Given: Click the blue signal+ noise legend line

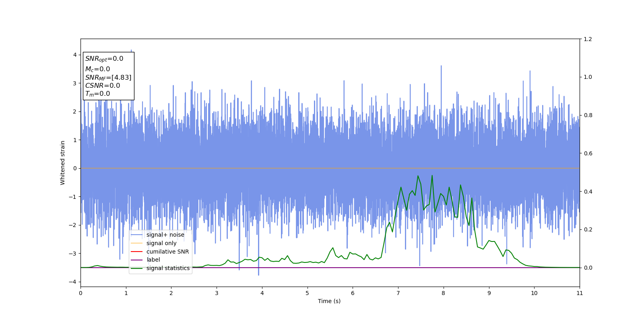Looking at the screenshot, I should coord(137,235).
